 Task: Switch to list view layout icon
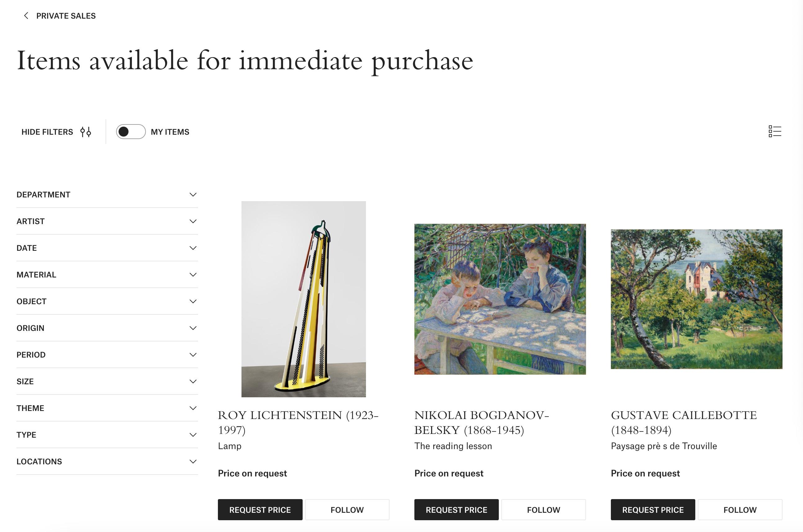775,131
